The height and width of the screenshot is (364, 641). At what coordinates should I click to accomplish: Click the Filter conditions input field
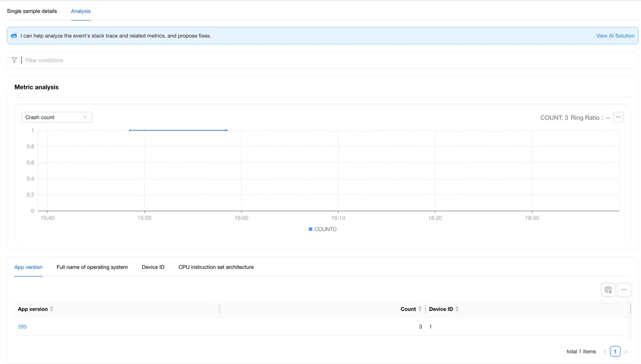coord(178,60)
